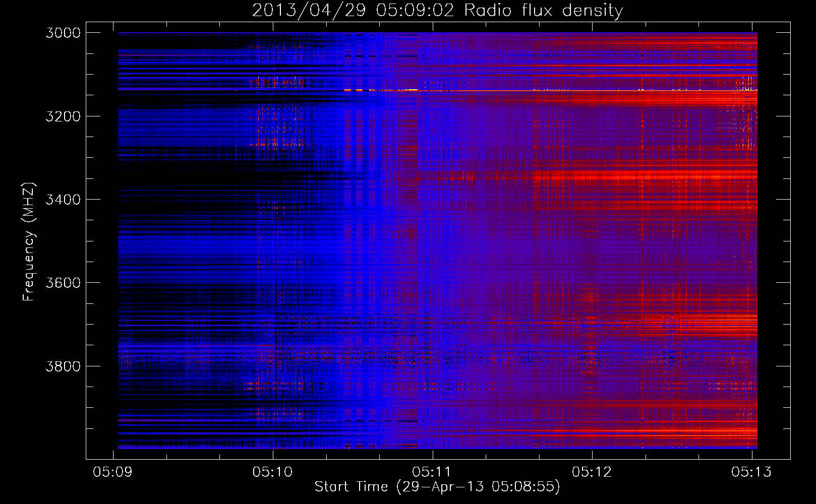Click the 05:10 time axis label
The width and height of the screenshot is (816, 504).
point(273,472)
